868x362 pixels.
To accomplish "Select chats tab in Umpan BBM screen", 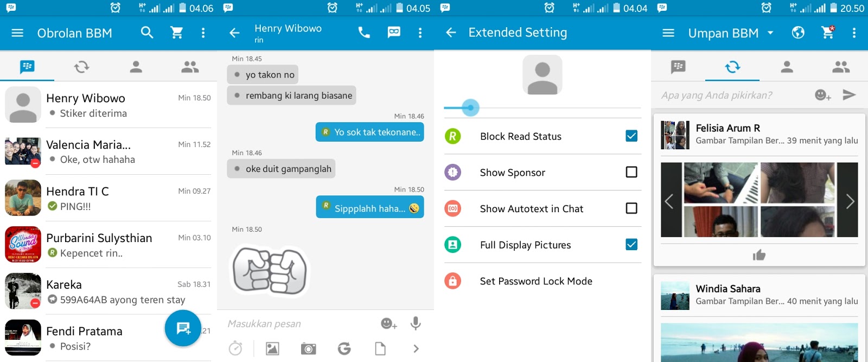I will pos(678,67).
